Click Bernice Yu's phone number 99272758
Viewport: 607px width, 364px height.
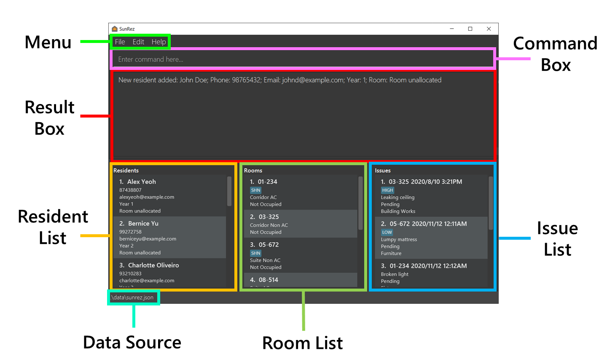pos(130,232)
